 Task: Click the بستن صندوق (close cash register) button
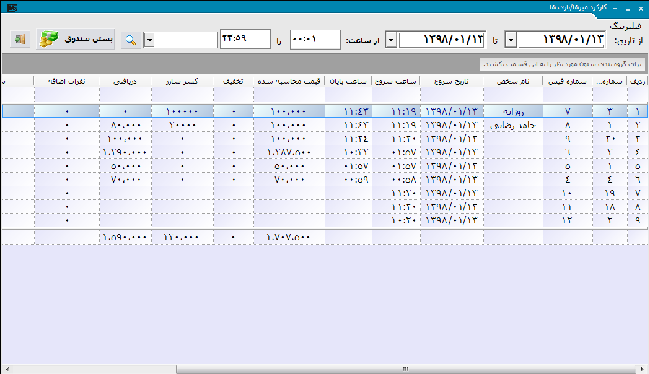(76, 39)
